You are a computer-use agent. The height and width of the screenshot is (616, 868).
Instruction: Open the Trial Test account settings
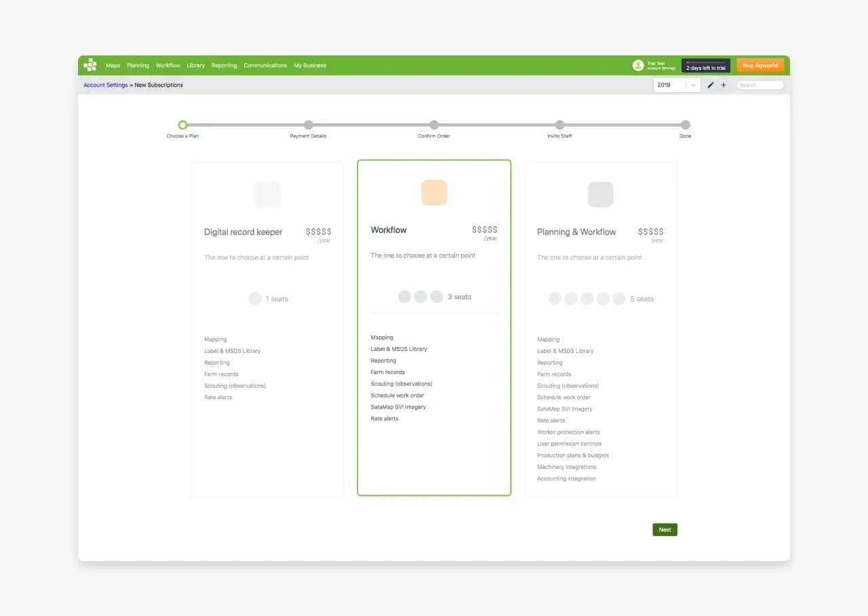pyautogui.click(x=660, y=66)
